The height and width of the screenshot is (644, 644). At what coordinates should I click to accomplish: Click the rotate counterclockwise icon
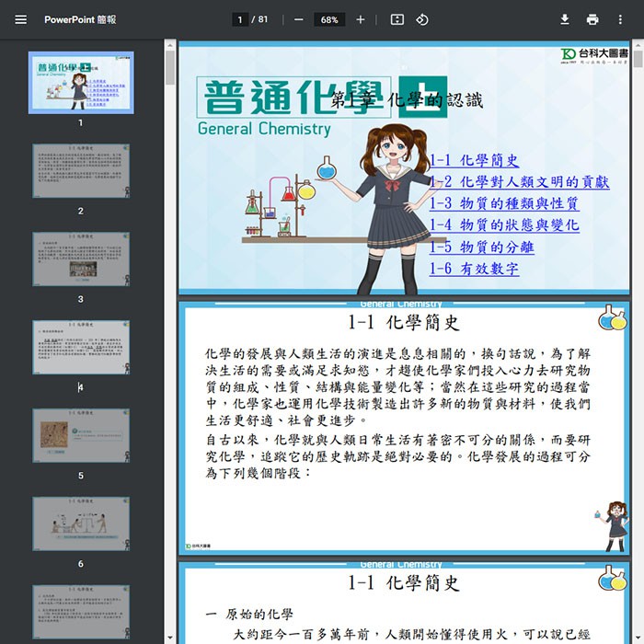coord(422,19)
